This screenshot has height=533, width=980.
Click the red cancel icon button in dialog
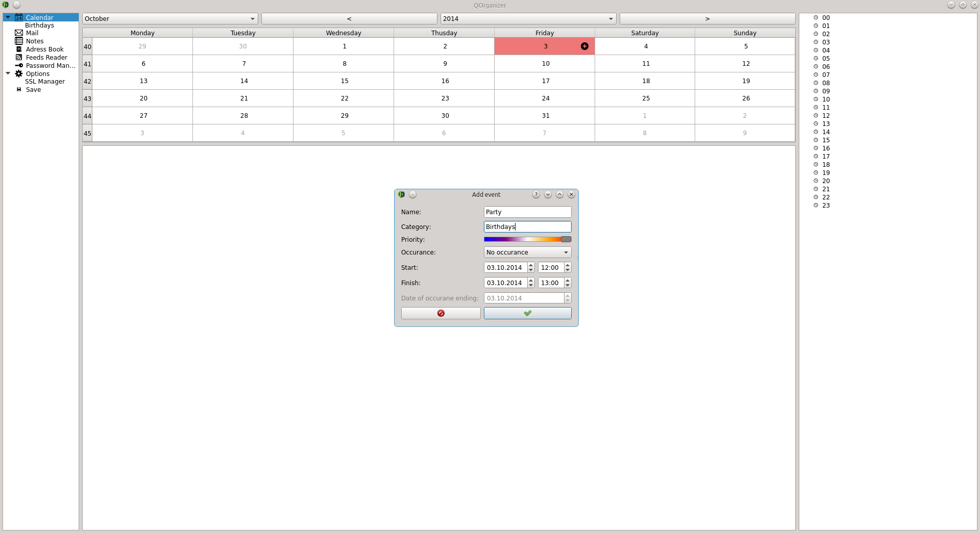(441, 313)
